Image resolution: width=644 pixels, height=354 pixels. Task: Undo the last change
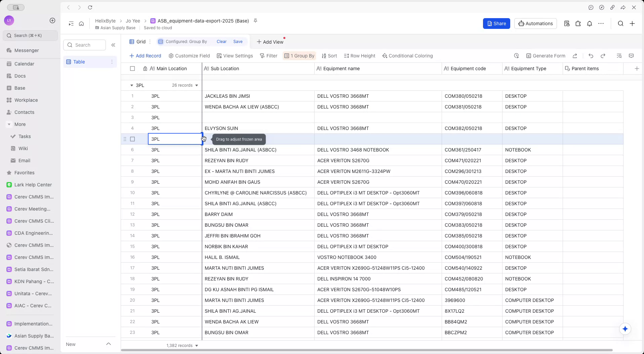tap(591, 56)
